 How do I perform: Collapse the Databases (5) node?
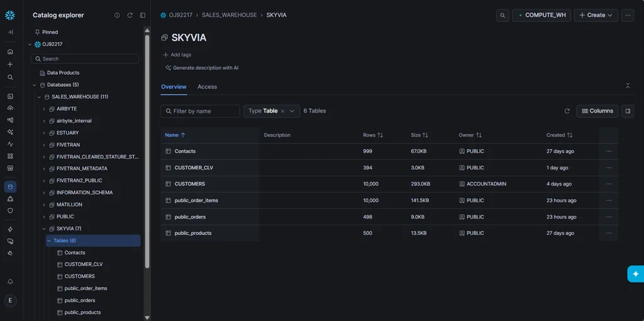click(35, 85)
